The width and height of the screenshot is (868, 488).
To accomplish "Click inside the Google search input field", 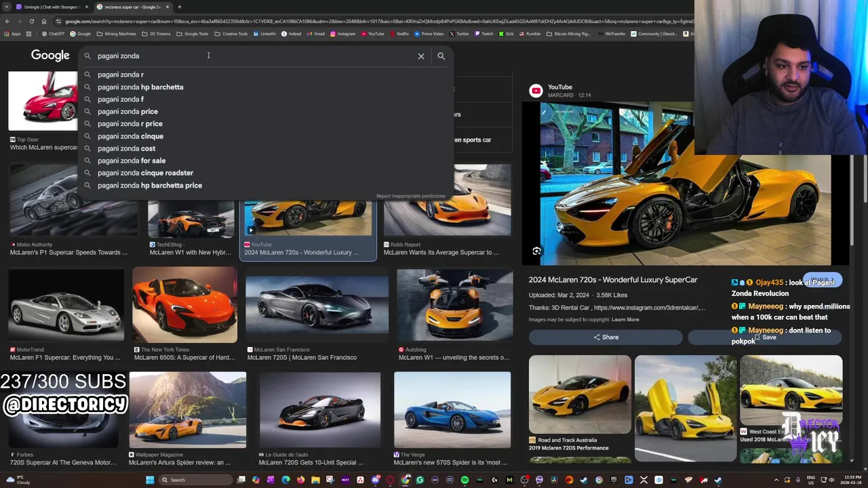I will click(x=254, y=56).
